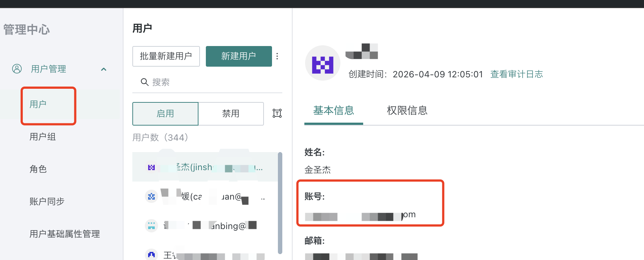Switch to the 启用 users filter
This screenshot has width=644, height=260.
165,114
